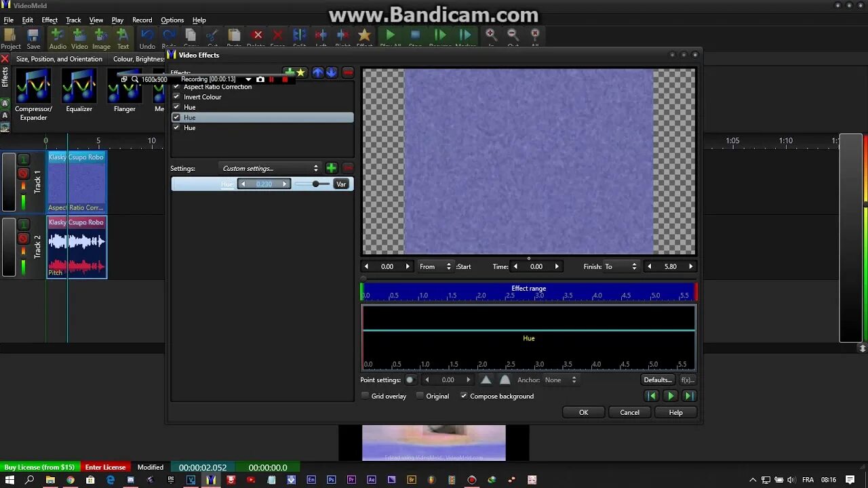The image size is (868, 488).
Task: Click the Var button beside Hue
Action: [341, 184]
